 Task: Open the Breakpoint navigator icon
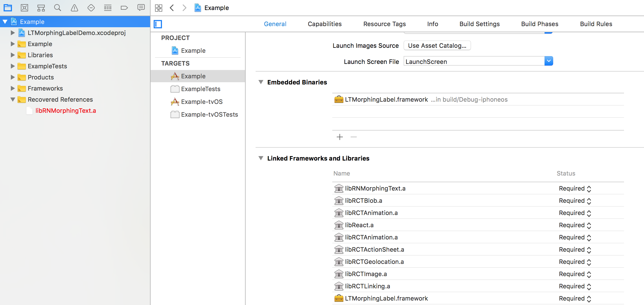(124, 8)
